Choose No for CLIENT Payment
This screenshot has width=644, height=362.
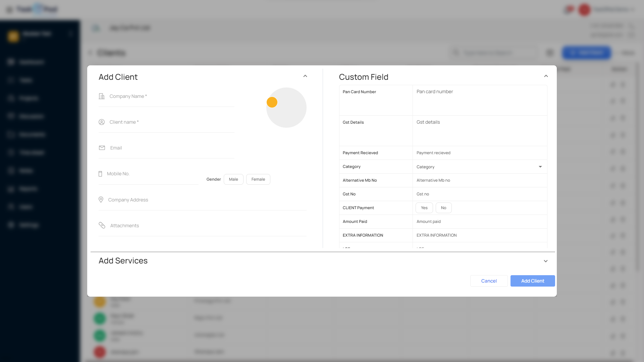click(443, 208)
